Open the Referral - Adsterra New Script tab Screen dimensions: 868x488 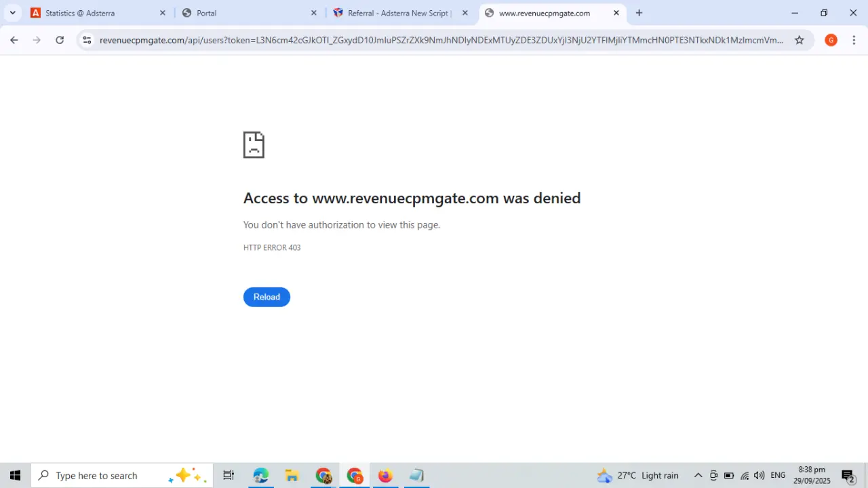click(x=400, y=13)
